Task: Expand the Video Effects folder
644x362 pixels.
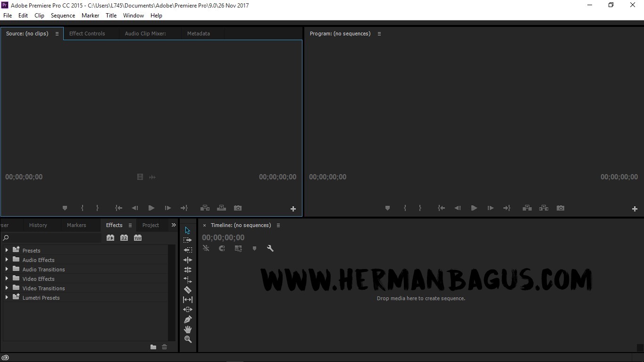Action: (x=7, y=278)
